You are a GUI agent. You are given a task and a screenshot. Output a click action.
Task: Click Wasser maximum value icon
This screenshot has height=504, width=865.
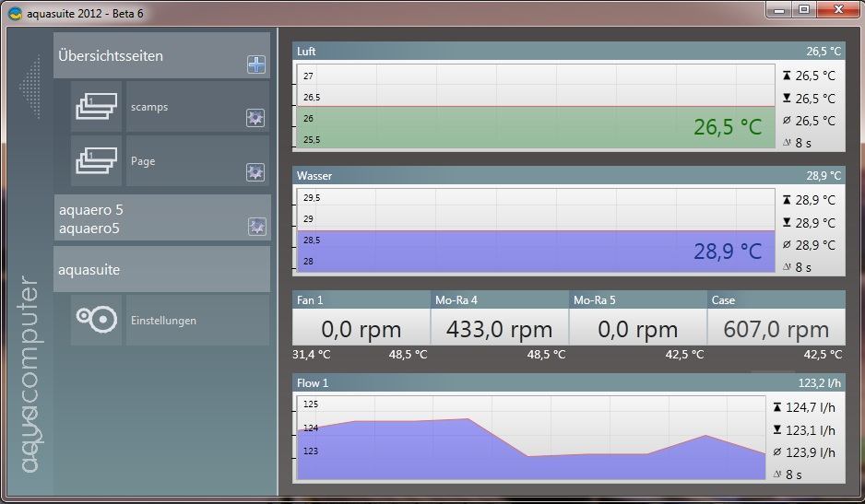(787, 200)
